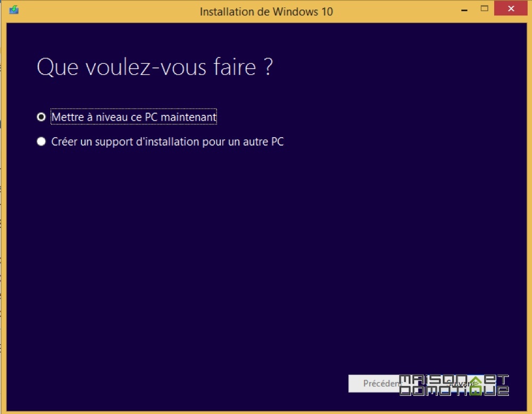Click the title bar text 'Installation de Windows 10'
The width and height of the screenshot is (532, 414).
click(267, 12)
